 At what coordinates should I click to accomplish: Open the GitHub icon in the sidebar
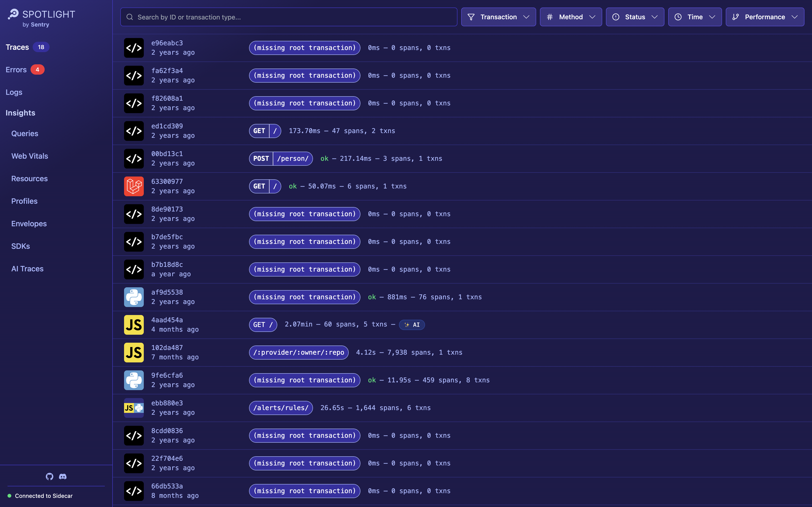(49, 476)
